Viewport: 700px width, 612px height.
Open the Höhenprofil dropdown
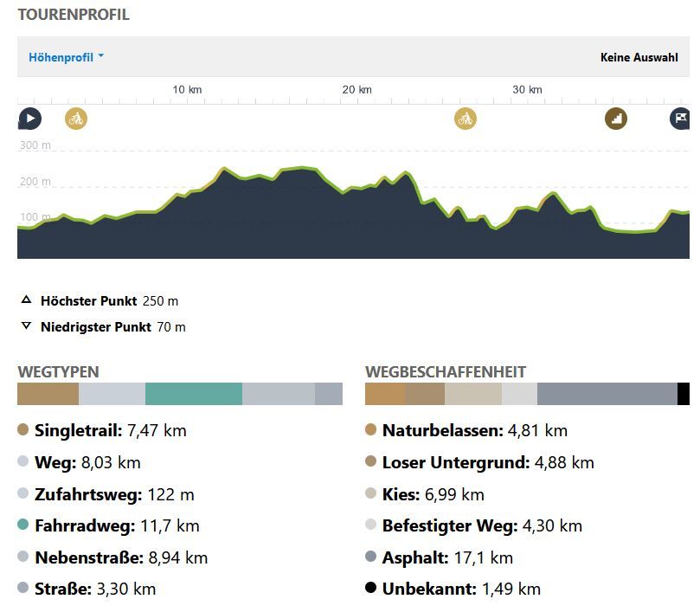pos(66,57)
